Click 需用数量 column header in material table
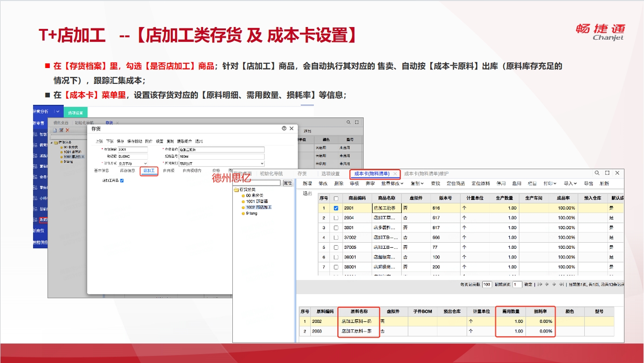Image resolution: width=644 pixels, height=363 pixels. [x=511, y=311]
